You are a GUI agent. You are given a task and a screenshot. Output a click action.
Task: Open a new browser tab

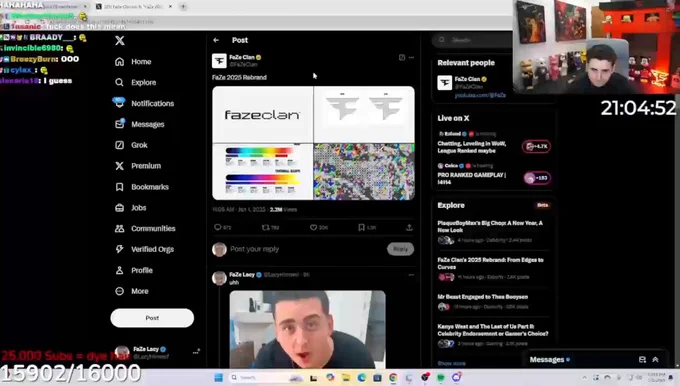(x=183, y=7)
